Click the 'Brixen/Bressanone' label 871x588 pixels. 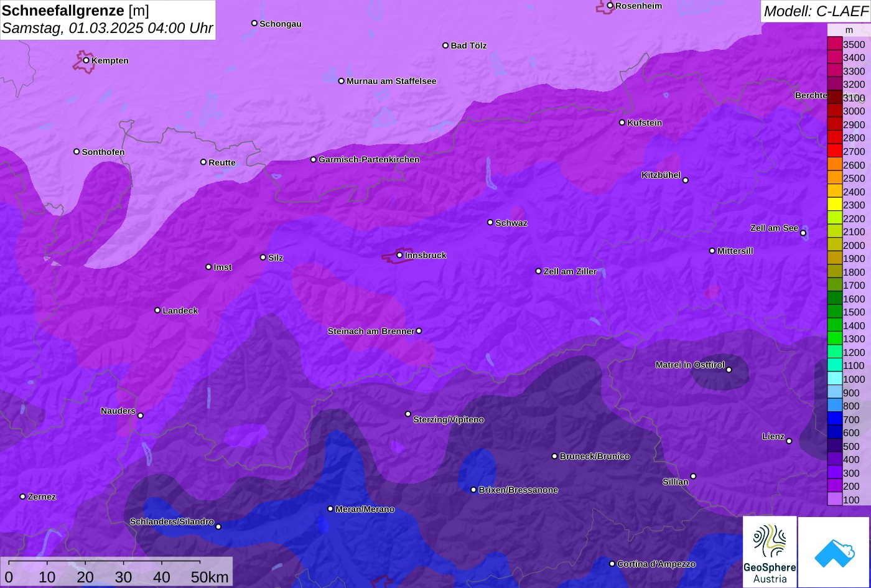(x=518, y=490)
